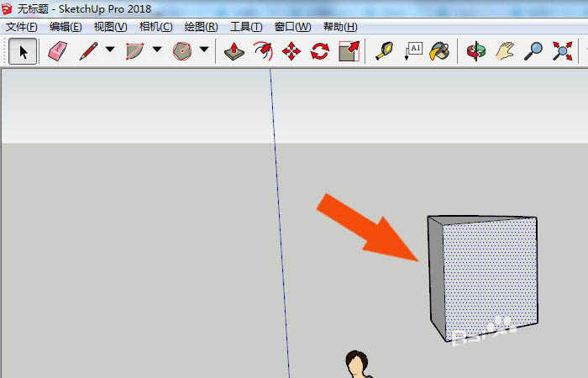Open the 视图(V) menu
This screenshot has width=588, height=378.
tap(111, 27)
